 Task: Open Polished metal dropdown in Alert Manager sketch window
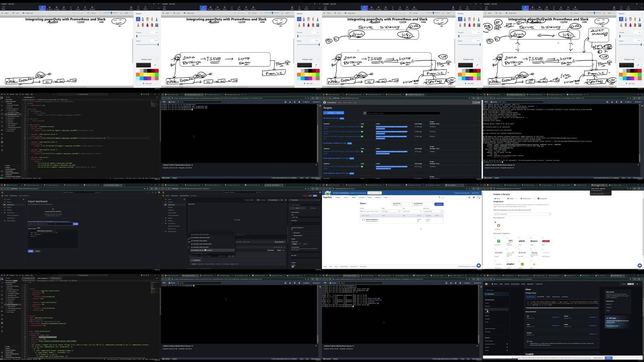tap(630, 59)
